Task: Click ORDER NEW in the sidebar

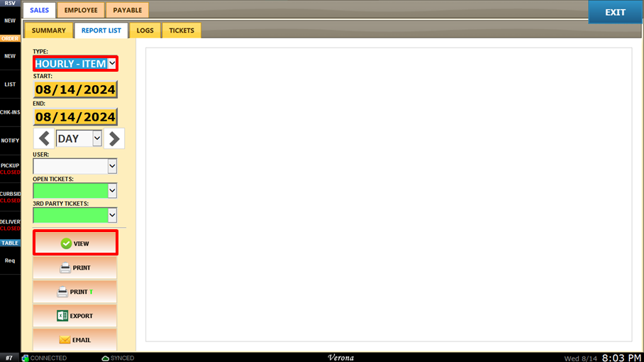Action: point(10,56)
